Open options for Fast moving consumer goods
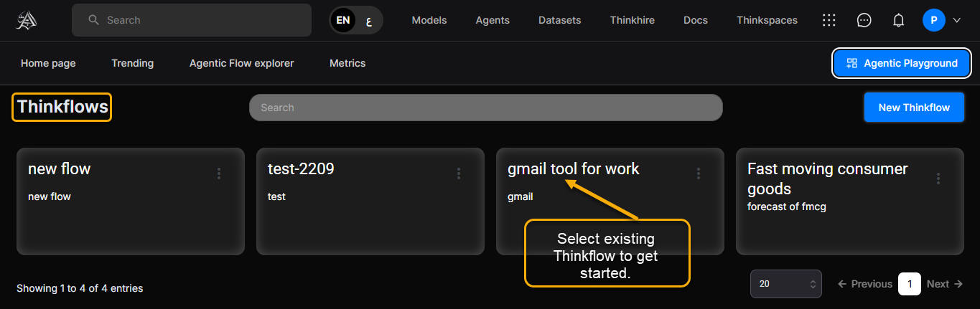The height and width of the screenshot is (309, 980). [x=938, y=179]
